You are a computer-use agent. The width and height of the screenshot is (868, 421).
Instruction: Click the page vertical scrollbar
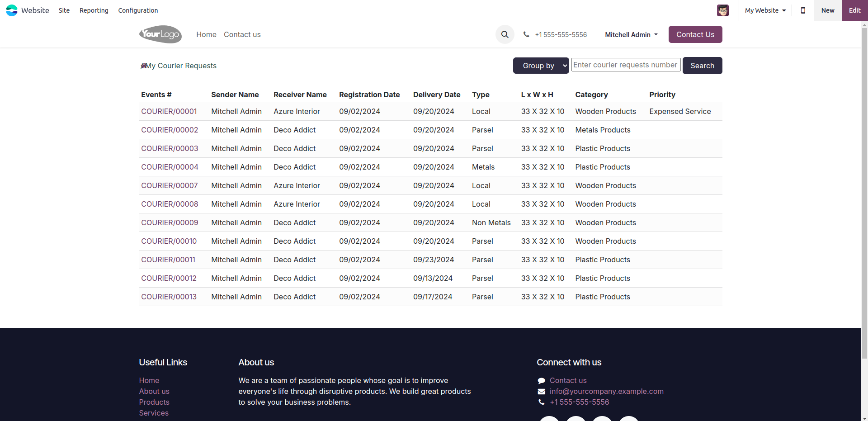pyautogui.click(x=864, y=181)
